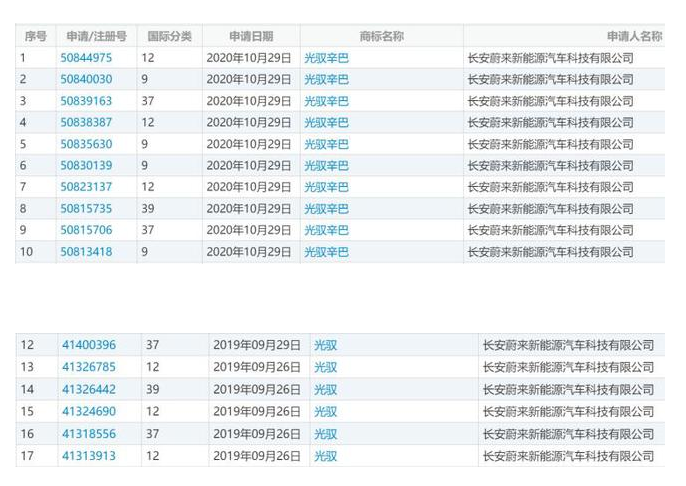Open application number 41326785
This screenshot has height=486, width=686.
[x=89, y=367]
